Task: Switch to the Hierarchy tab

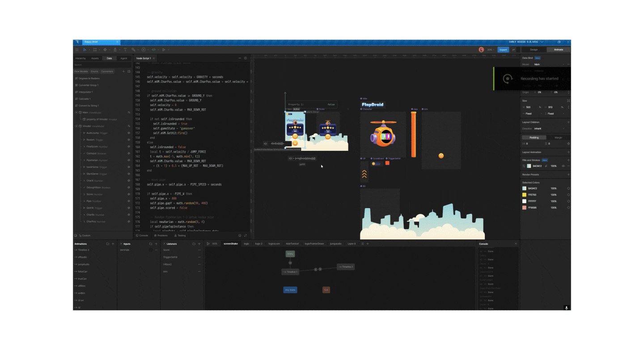Action: click(80, 58)
